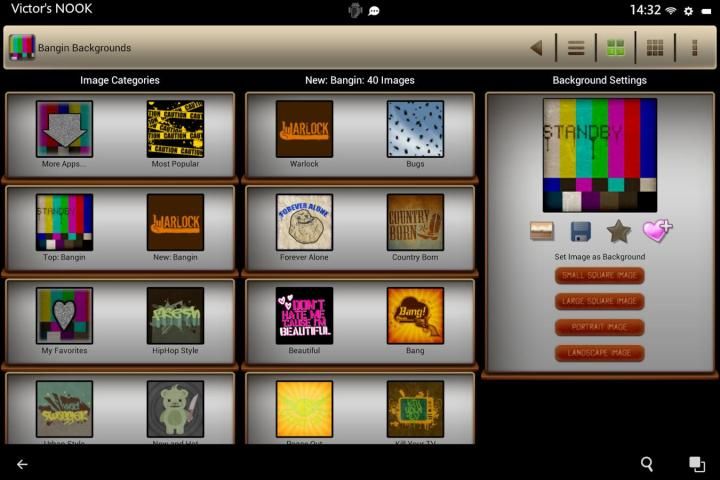The width and height of the screenshot is (720, 480).
Task: Open the three-dot overflow menu
Action: (694, 47)
